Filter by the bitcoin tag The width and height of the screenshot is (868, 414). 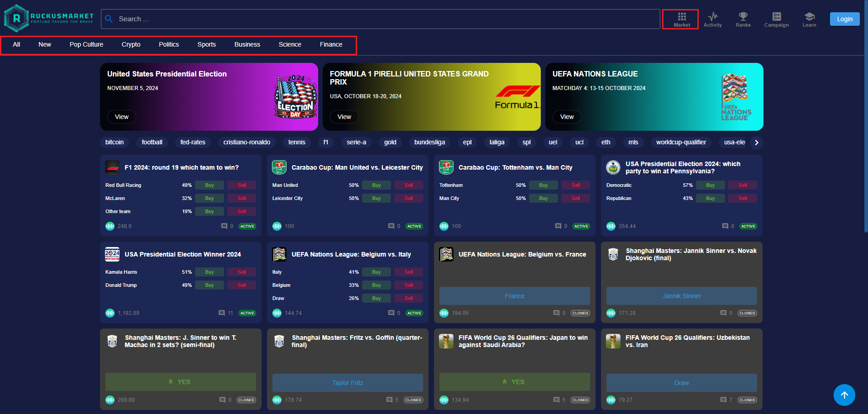114,142
